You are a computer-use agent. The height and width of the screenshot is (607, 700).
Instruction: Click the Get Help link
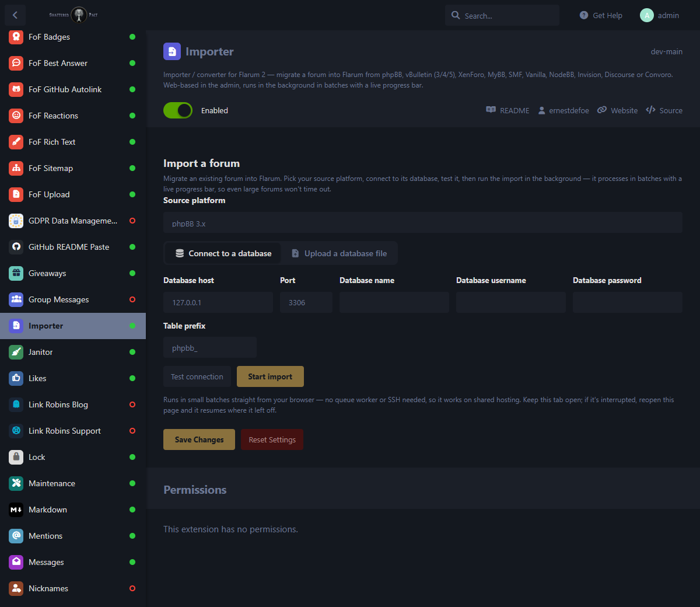click(601, 15)
